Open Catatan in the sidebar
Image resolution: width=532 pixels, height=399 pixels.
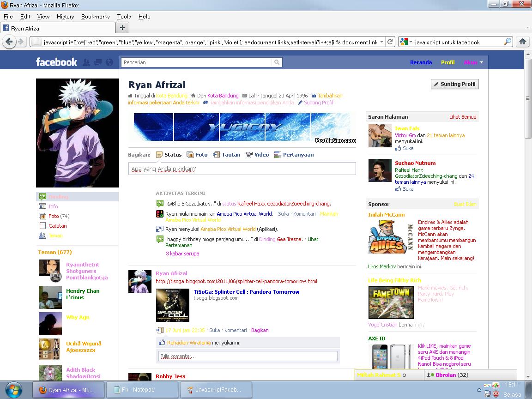click(x=57, y=226)
